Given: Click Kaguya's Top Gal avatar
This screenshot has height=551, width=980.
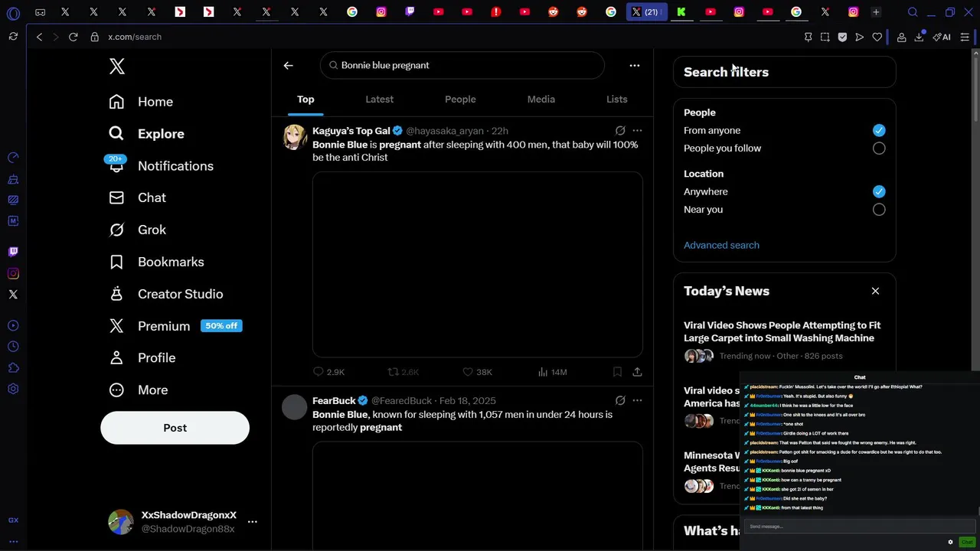Looking at the screenshot, I should 295,137.
